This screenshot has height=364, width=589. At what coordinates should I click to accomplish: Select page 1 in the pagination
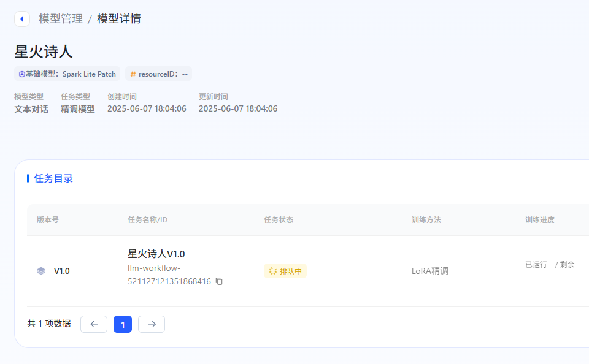(122, 324)
